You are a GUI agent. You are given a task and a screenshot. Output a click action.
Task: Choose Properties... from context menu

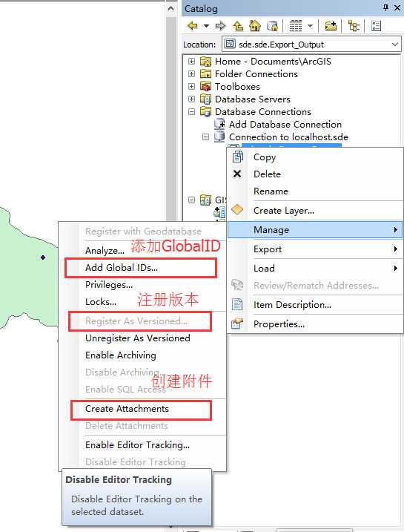(x=315, y=324)
